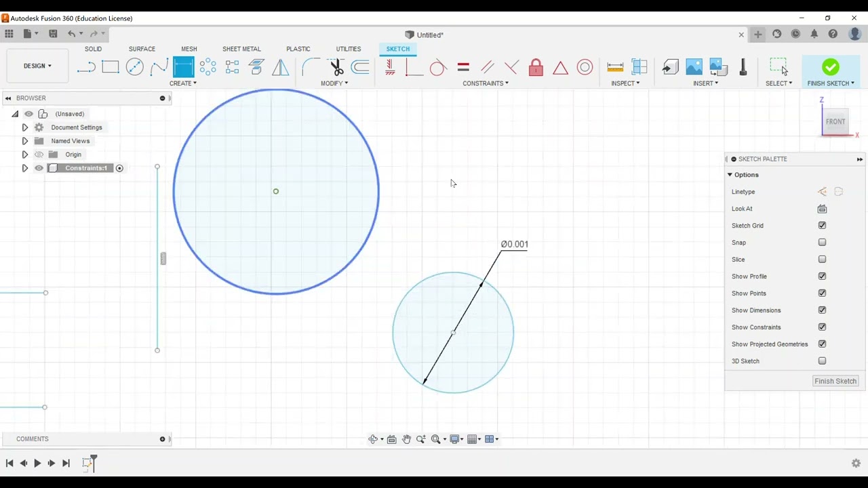Toggle Show Points checkbox

coord(822,293)
